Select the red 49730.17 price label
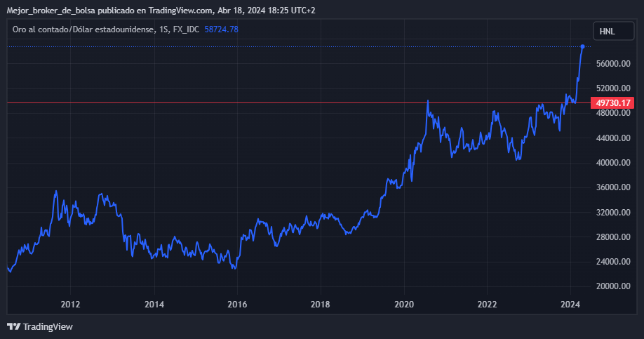 [612, 102]
